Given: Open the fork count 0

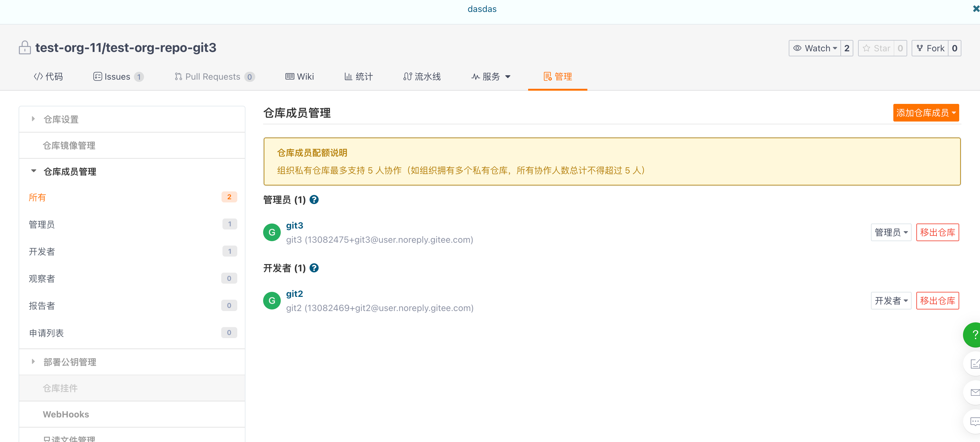Looking at the screenshot, I should click(954, 48).
